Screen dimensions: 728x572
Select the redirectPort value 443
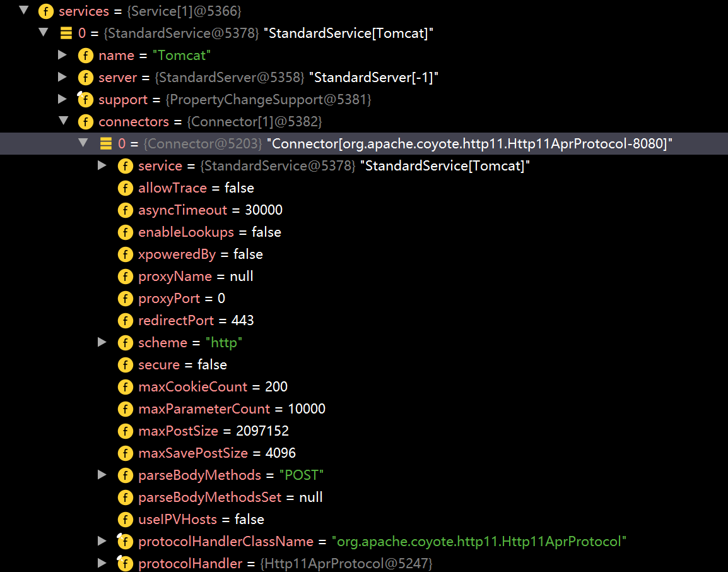click(242, 321)
